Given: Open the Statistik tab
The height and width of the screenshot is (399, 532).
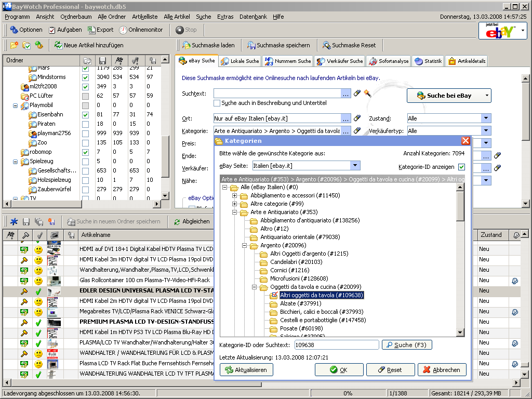Looking at the screenshot, I should (x=429, y=61).
